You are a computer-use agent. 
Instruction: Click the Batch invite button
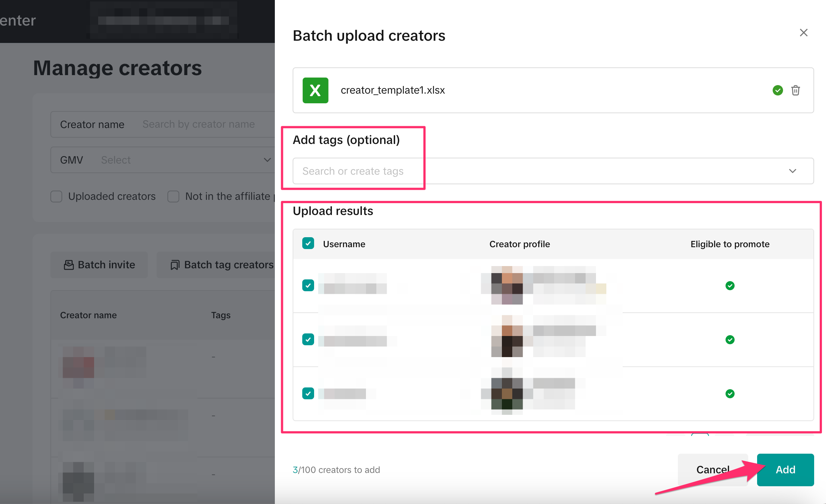coord(99,265)
